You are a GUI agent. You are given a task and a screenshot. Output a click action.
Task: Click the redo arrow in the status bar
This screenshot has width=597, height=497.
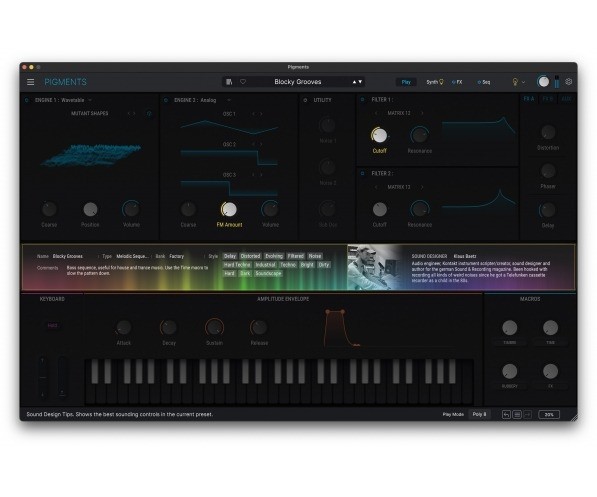pos(528,414)
